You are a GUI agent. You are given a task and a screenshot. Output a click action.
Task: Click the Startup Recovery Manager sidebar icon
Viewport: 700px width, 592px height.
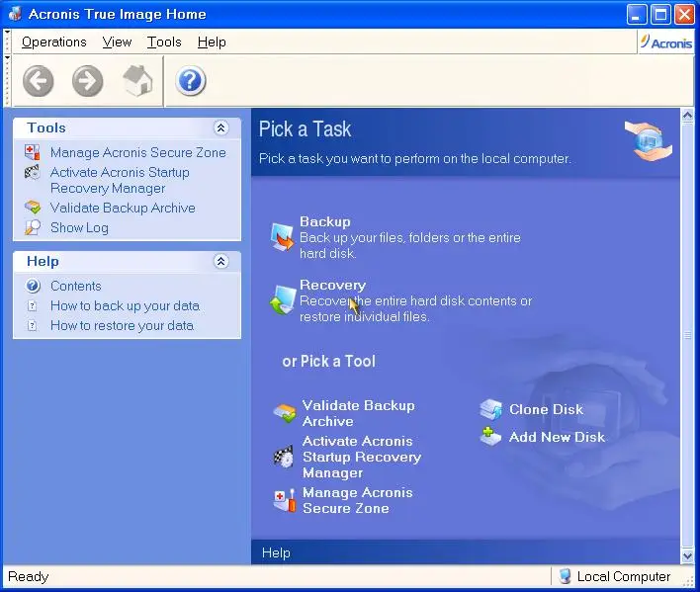click(33, 172)
